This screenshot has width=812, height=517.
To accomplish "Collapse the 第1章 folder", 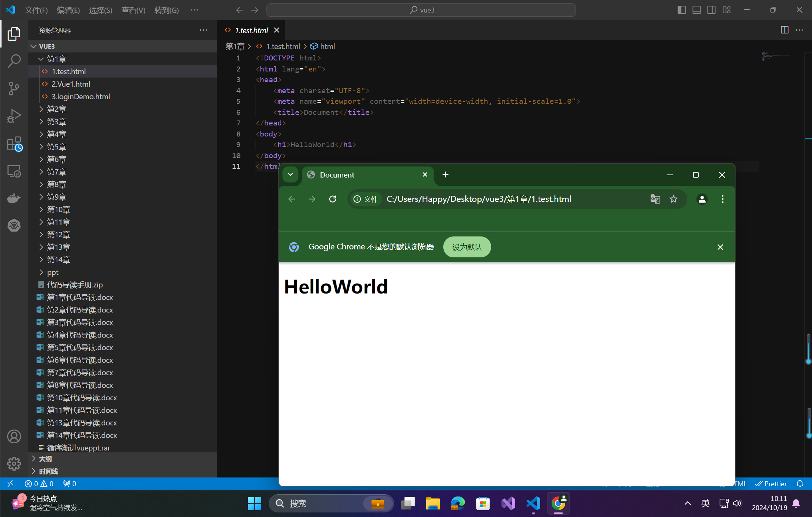I will [56, 59].
